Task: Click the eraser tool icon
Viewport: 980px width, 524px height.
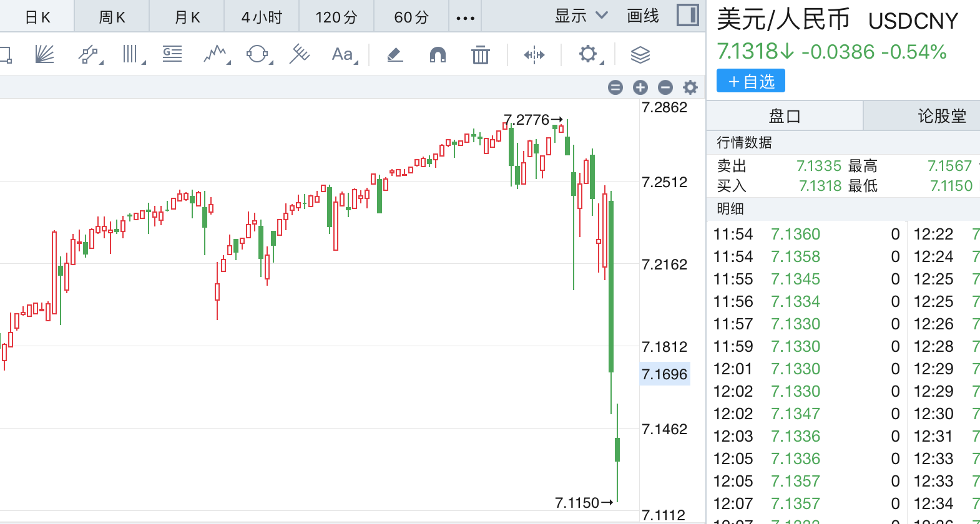Action: pyautogui.click(x=394, y=55)
